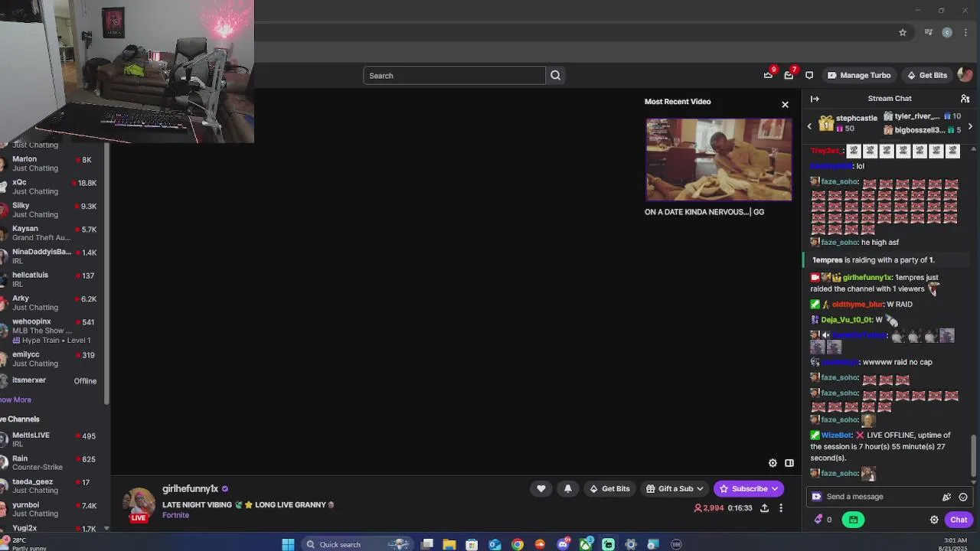Open the channel points icon in chat
This screenshot has width=980, height=551.
coord(823,520)
